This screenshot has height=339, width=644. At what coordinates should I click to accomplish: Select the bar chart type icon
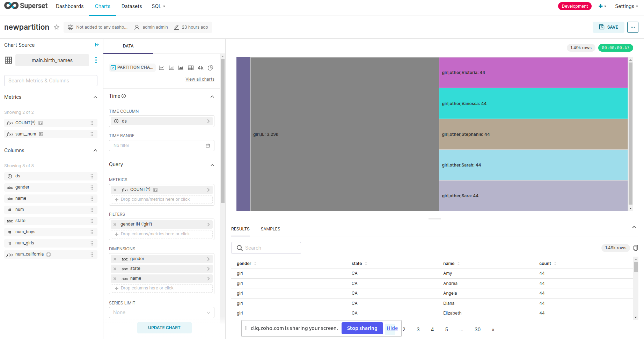[x=171, y=67]
